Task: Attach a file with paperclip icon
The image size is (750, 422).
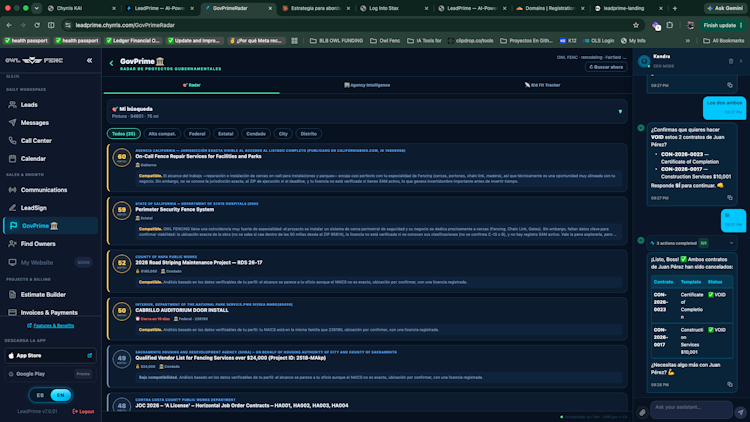Action: 642,411
